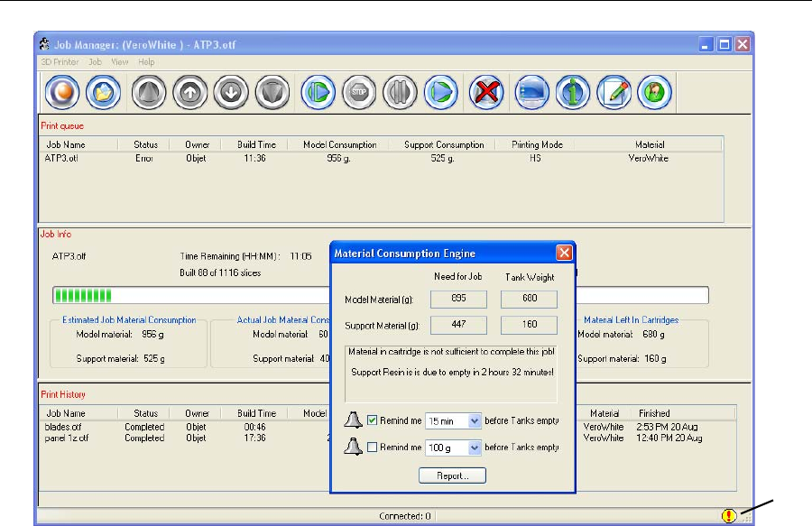This screenshot has height=526, width=812.
Task: Click the blue info toolbar icon
Action: click(x=572, y=93)
